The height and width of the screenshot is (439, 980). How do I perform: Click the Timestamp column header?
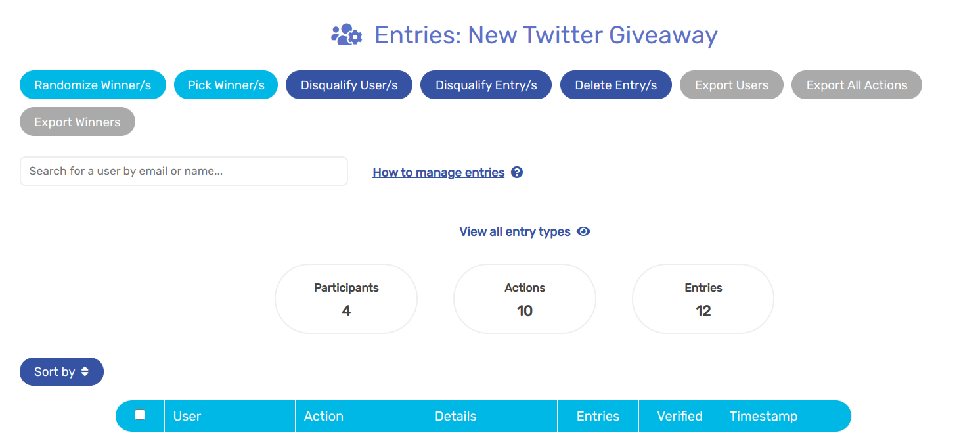point(764,415)
